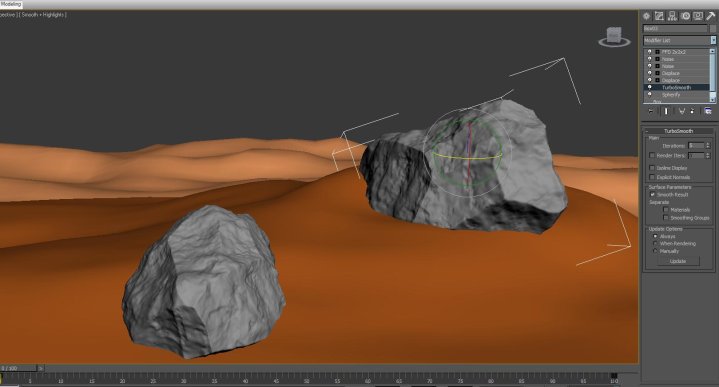Viewport: 719px width, 387px height.
Task: Select the When Rendering update option
Action: point(655,243)
